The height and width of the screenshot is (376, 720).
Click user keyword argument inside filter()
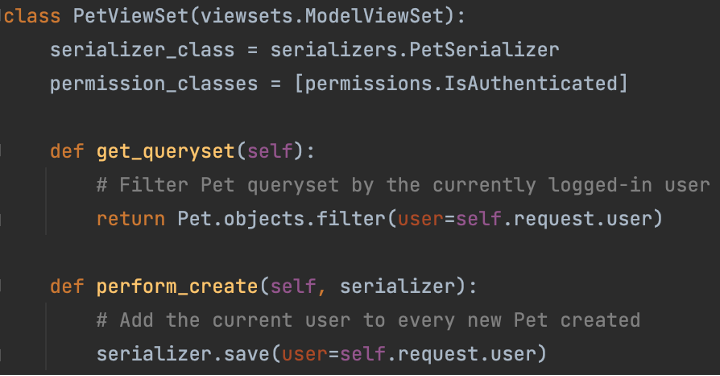click(420, 219)
